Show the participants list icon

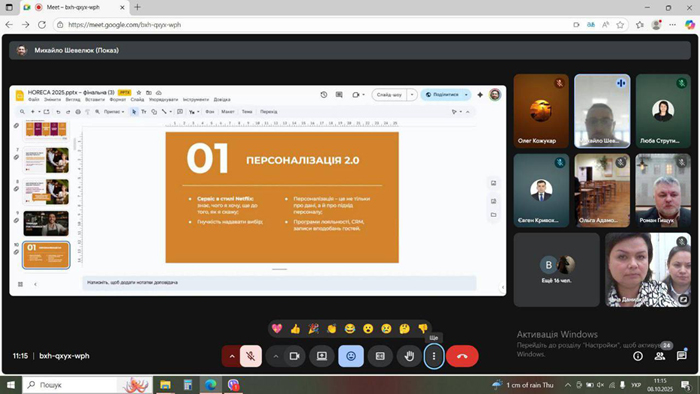[x=659, y=356]
